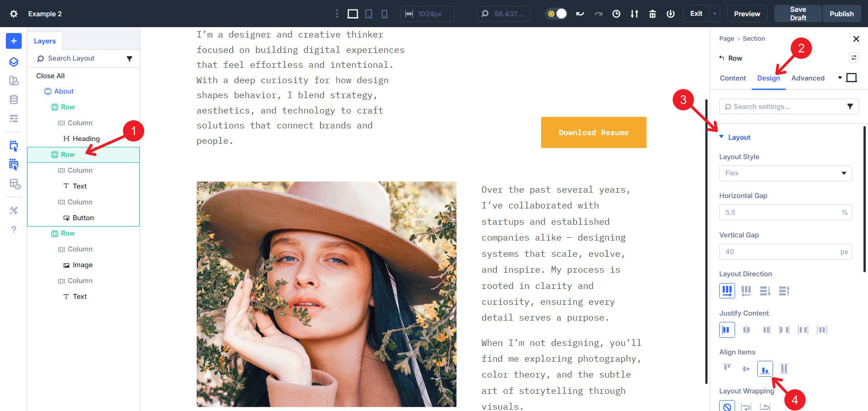Click the Horizontal Gap input field

[x=780, y=213]
